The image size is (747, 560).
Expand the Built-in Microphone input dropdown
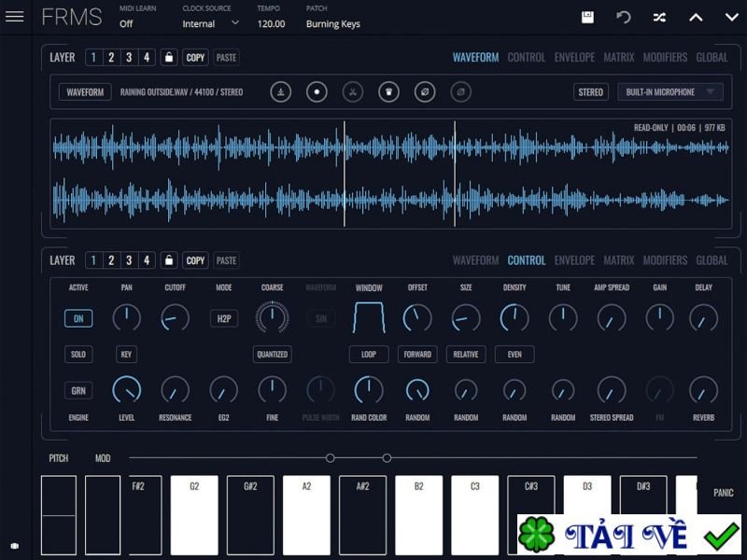pyautogui.click(x=670, y=92)
